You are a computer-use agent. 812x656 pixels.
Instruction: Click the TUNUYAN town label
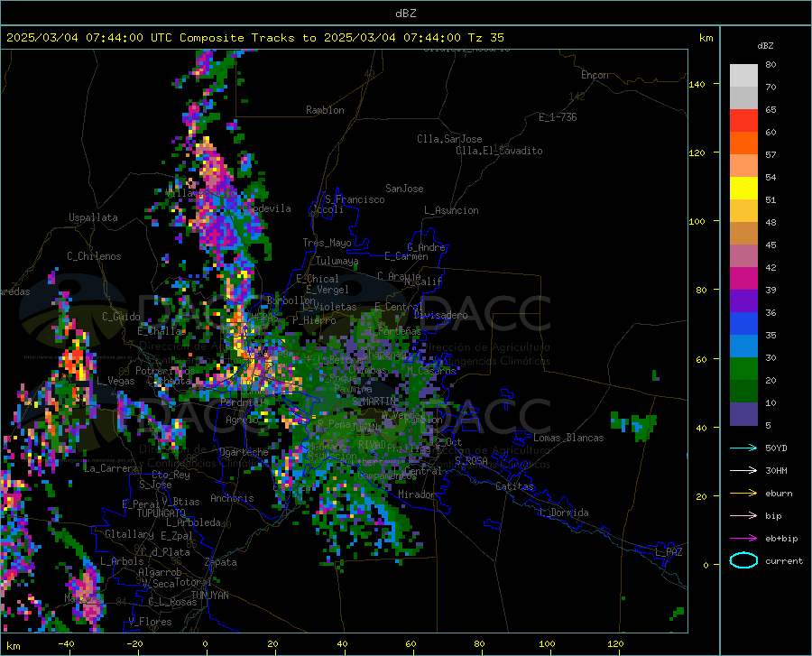(x=209, y=596)
